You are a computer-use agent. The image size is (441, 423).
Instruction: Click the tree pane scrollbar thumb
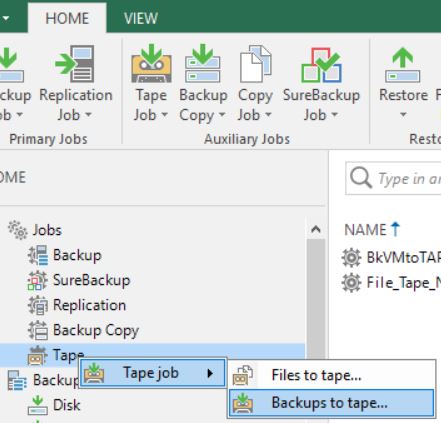316,299
